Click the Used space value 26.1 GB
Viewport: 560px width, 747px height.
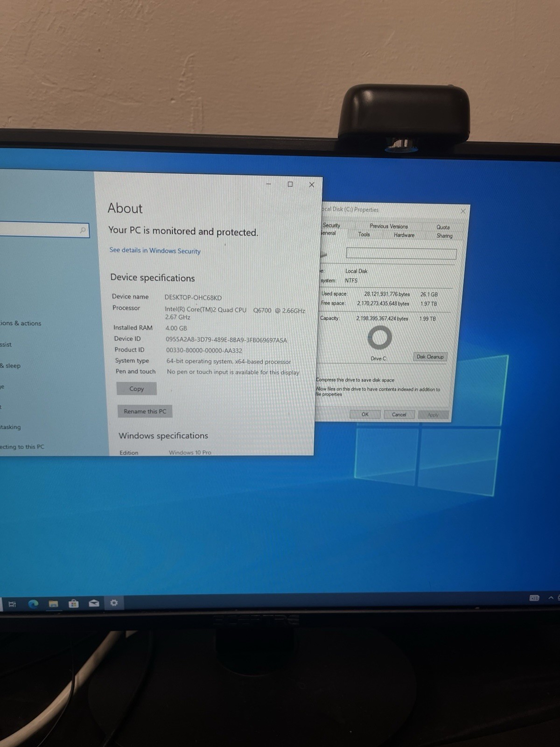(429, 295)
